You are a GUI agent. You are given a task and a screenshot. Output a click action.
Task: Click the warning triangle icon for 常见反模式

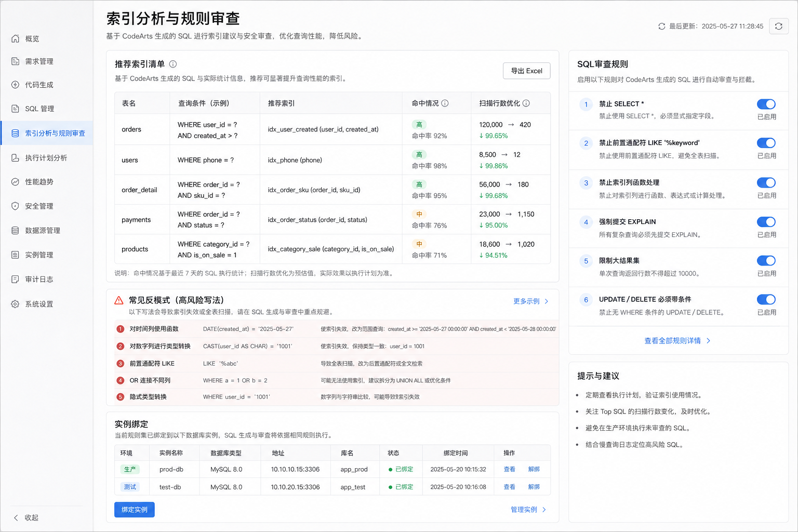click(x=119, y=300)
